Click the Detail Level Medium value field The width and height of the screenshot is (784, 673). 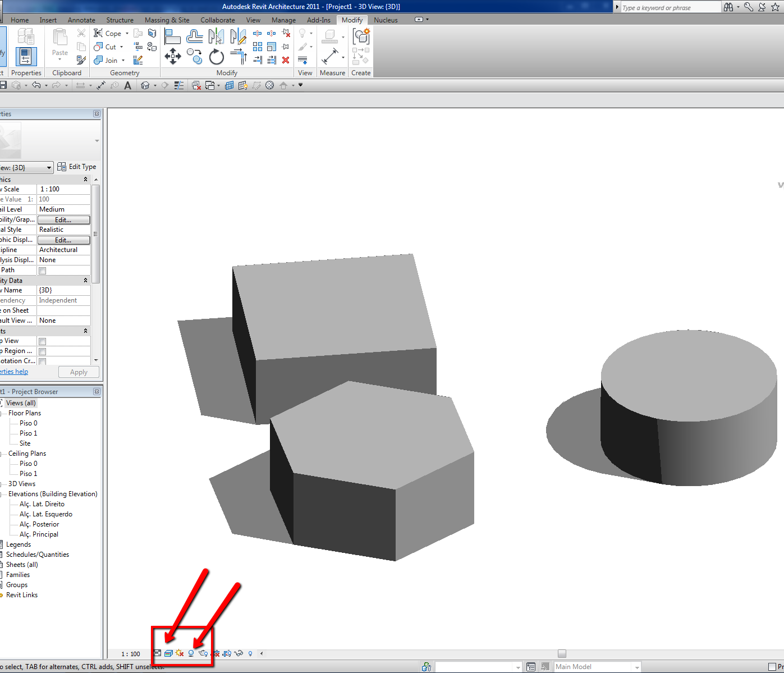click(63, 209)
